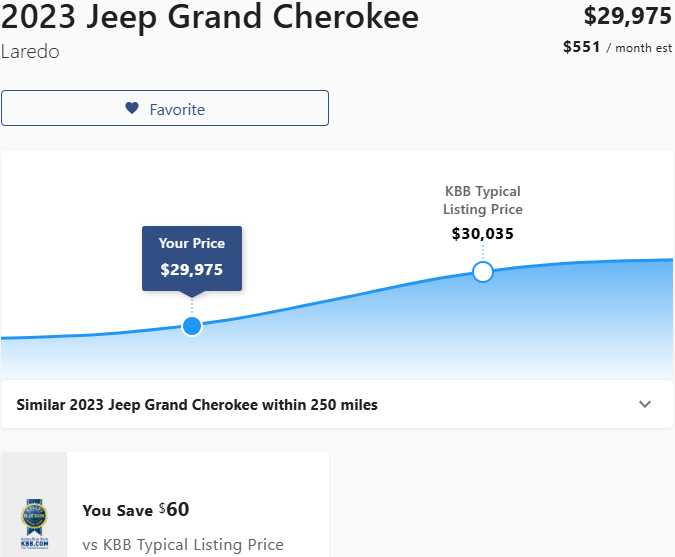The height and width of the screenshot is (557, 675).
Task: Click the 2023 Jeep Grand Cherokee title
Action: (x=210, y=17)
